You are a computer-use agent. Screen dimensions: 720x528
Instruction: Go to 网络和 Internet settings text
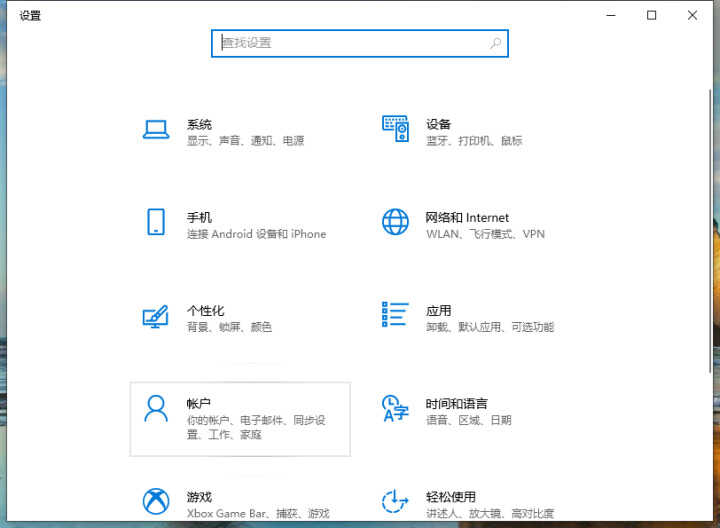(467, 218)
